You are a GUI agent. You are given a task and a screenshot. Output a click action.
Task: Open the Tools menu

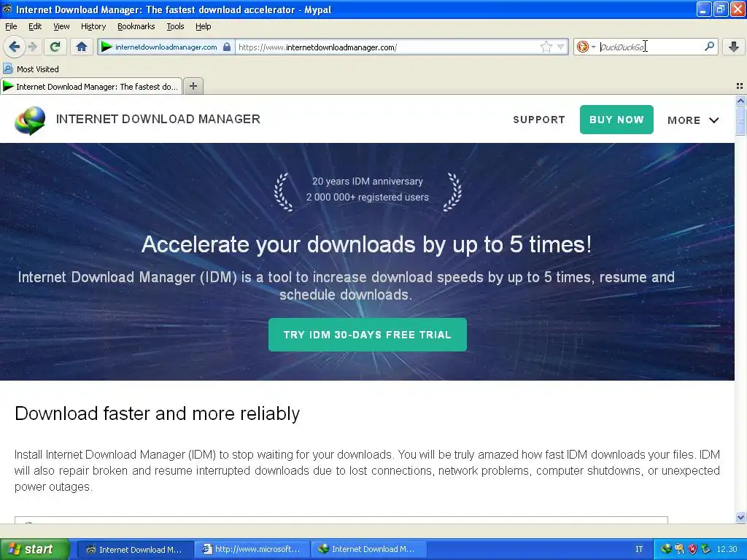pos(175,26)
